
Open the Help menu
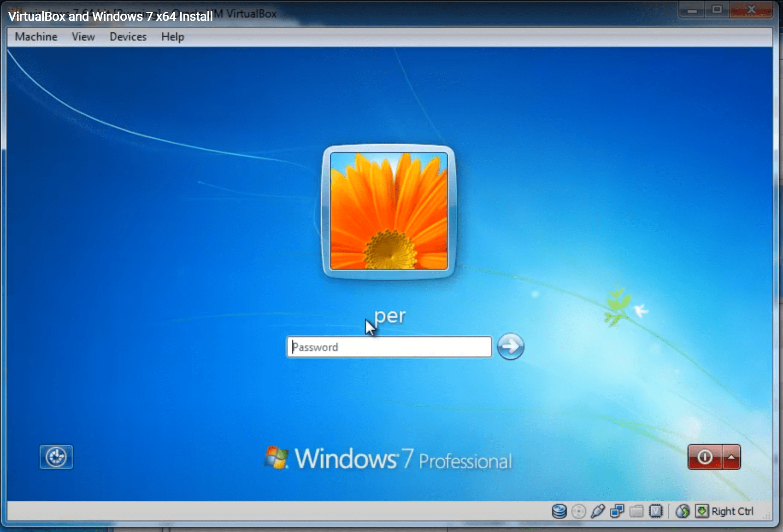coord(173,37)
